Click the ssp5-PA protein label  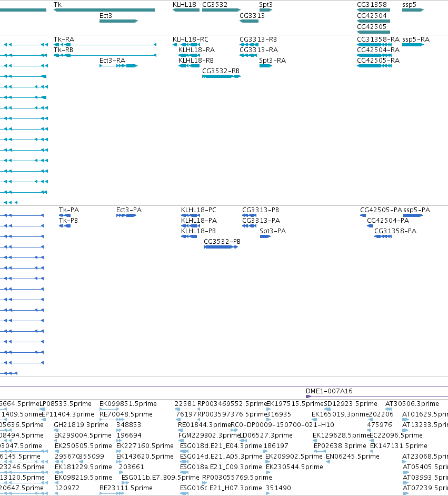tap(417, 210)
